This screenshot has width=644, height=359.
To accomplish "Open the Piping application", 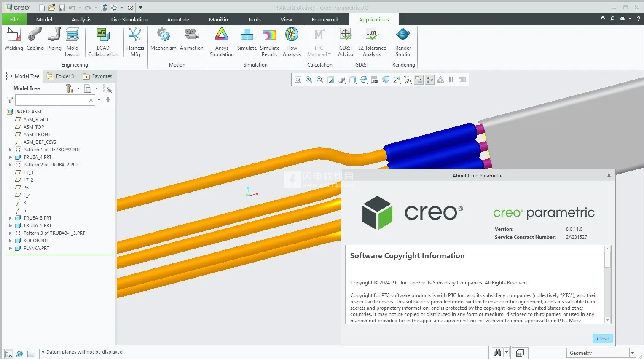I will coord(54,39).
